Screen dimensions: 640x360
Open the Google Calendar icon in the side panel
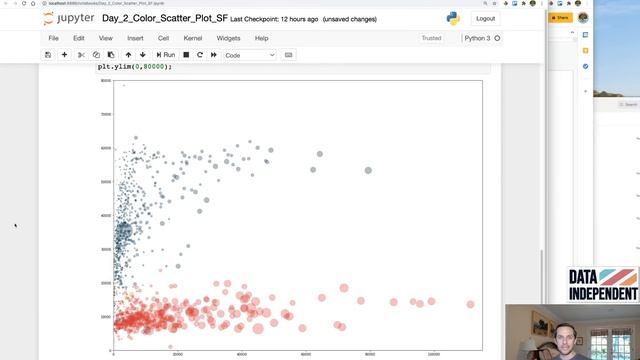pos(585,35)
